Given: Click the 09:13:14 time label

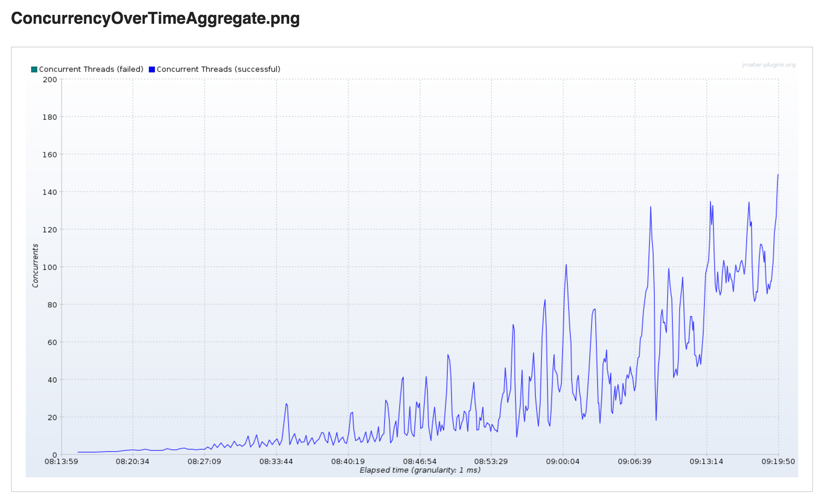Looking at the screenshot, I should (707, 461).
